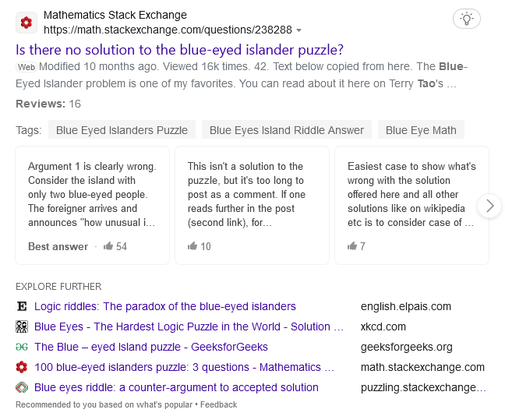Click the puzzling.stackexchange favicon icon
This screenshot has height=420, width=505.
(22, 387)
